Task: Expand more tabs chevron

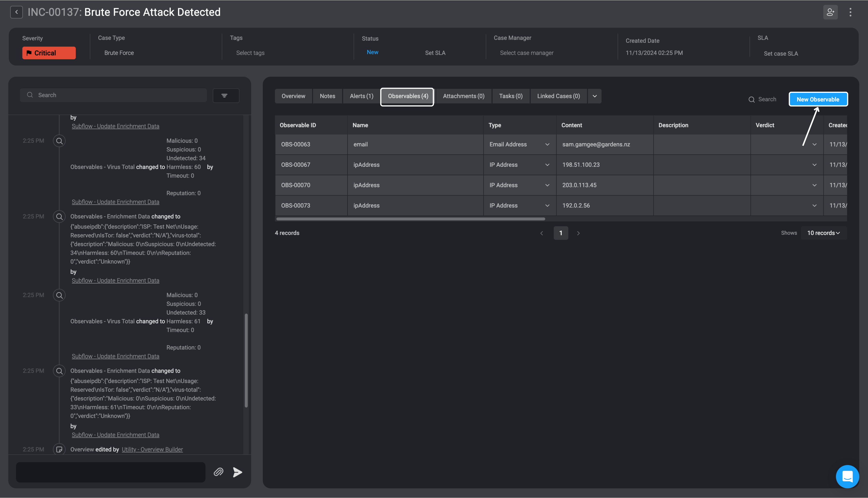Action: (x=595, y=96)
